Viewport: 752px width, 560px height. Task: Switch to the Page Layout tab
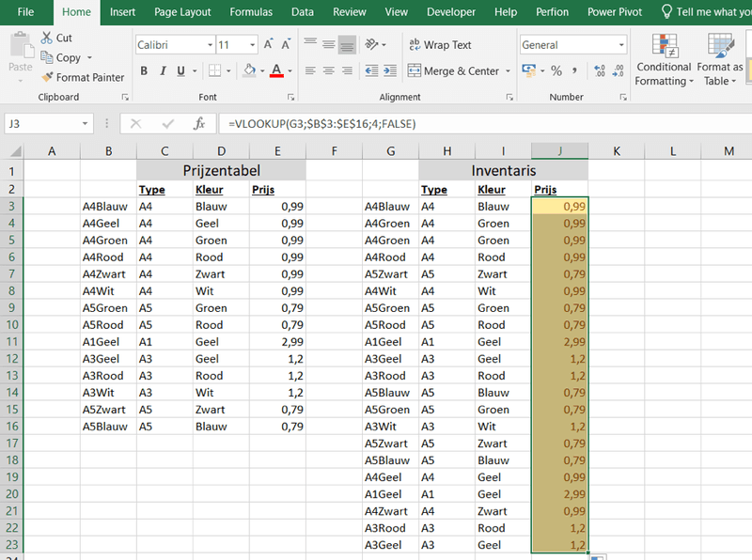click(x=182, y=12)
